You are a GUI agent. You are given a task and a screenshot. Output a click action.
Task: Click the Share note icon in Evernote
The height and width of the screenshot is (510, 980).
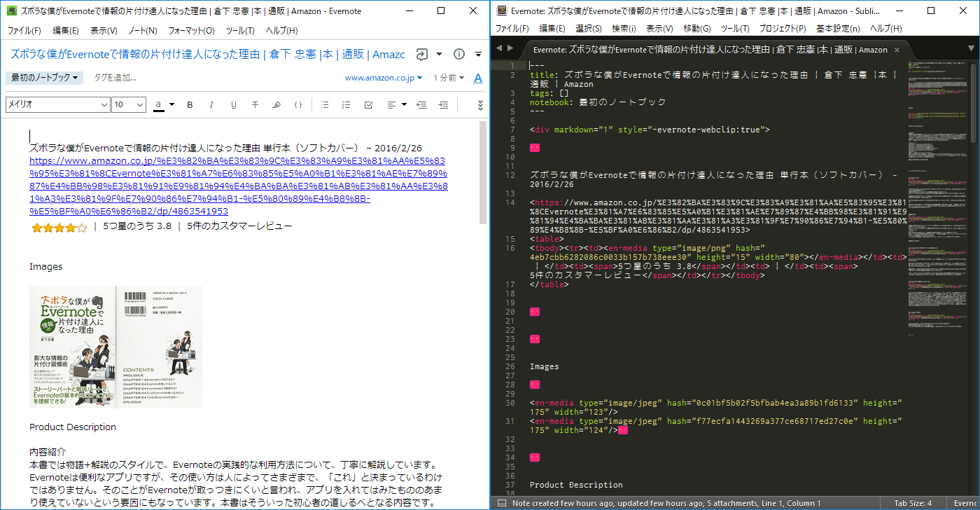pyautogui.click(x=422, y=55)
